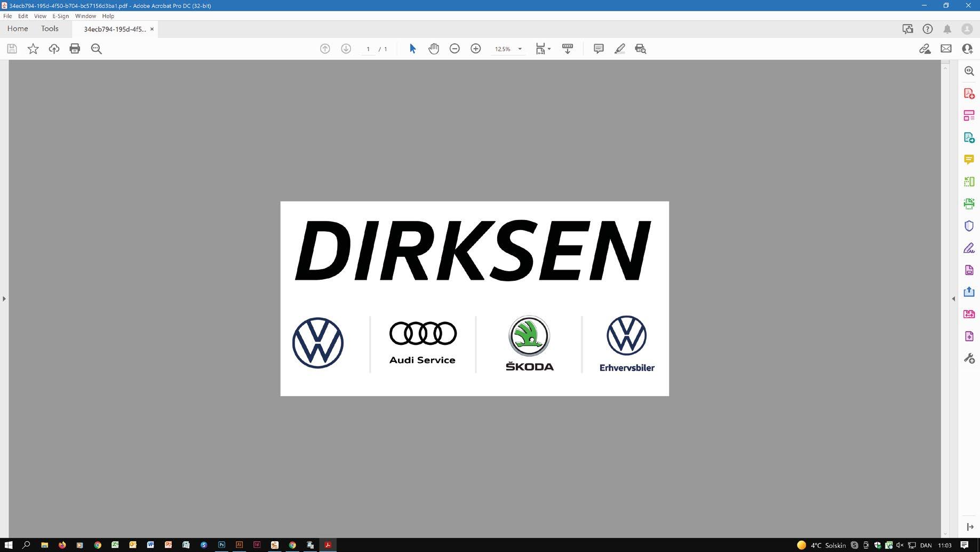Open the Comment tool in right pane

tap(969, 160)
